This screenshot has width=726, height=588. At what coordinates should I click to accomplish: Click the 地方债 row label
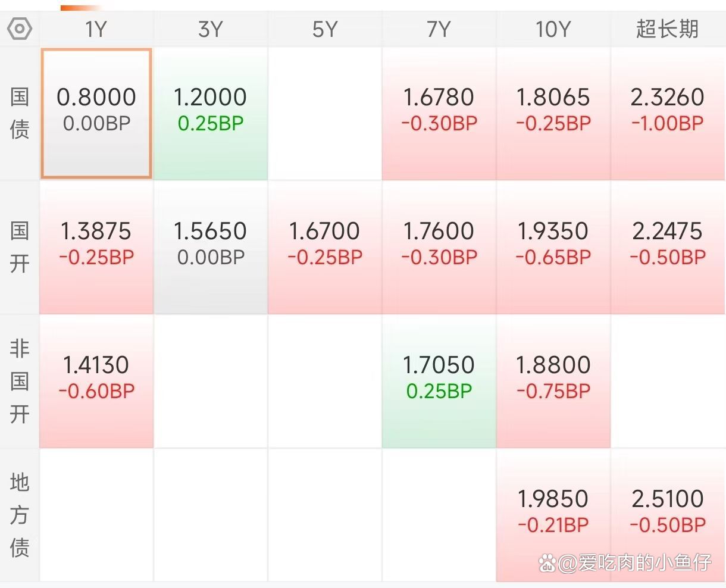20,515
